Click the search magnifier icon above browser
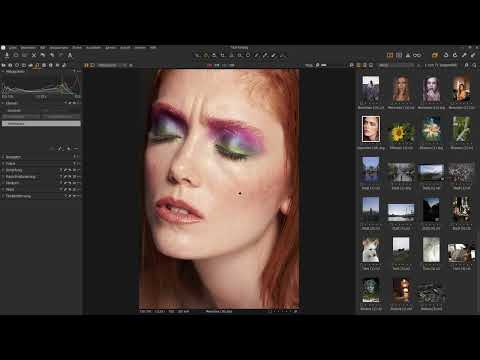This screenshot has width=480, height=360. 474,65
